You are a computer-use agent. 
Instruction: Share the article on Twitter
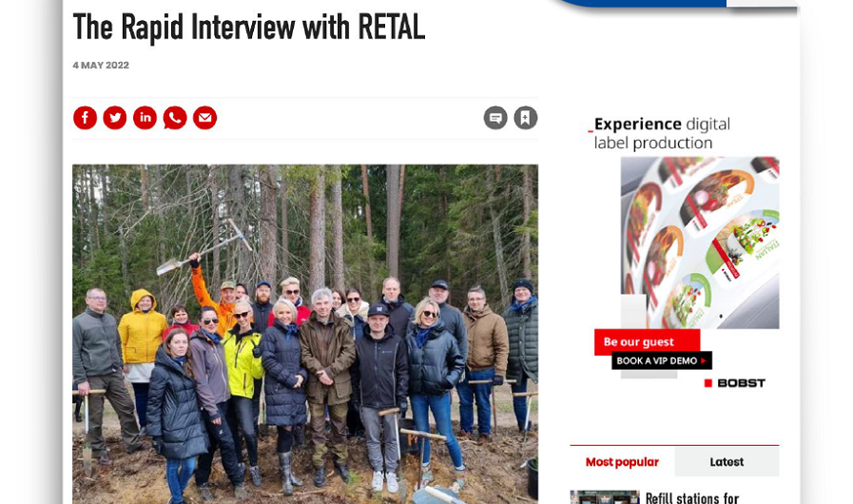[x=115, y=118]
